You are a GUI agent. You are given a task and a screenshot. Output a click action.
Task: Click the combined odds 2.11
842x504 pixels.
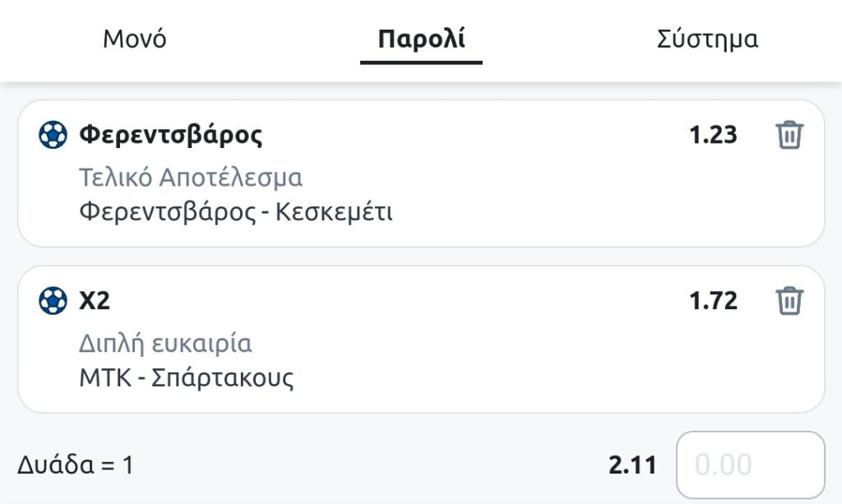tap(632, 465)
